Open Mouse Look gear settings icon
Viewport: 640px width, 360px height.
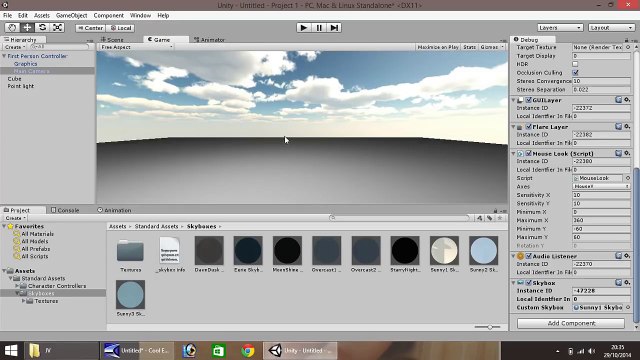(627, 153)
